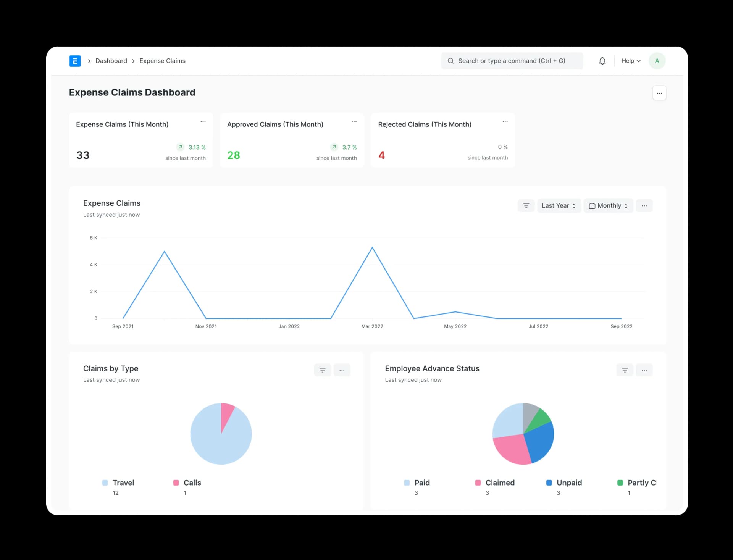Open the Last Year range dropdown
This screenshot has height=560, width=733.
(x=559, y=206)
